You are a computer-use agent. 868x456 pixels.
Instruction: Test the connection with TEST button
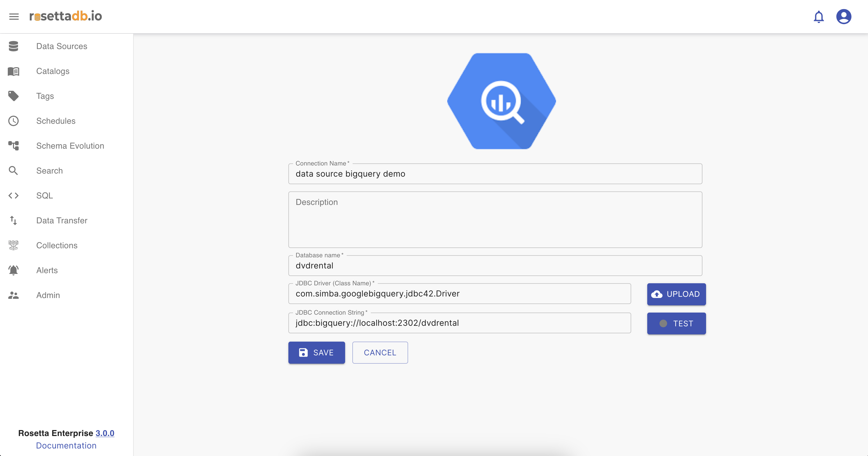[676, 323]
